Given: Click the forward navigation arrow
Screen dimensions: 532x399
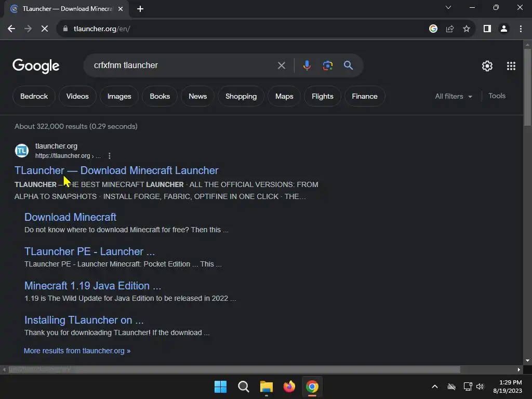Looking at the screenshot, I should [28, 29].
